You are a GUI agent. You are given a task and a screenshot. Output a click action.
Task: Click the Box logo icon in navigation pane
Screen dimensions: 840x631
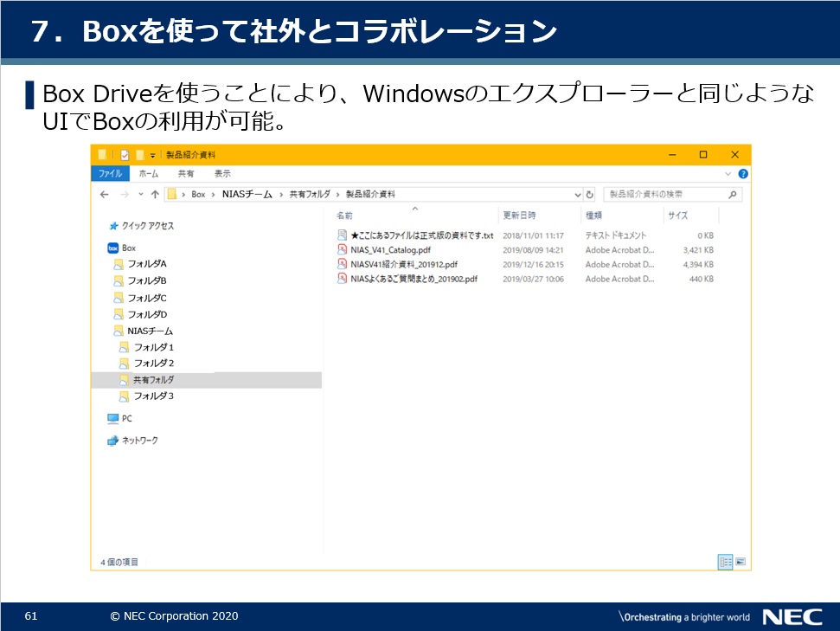(113, 248)
